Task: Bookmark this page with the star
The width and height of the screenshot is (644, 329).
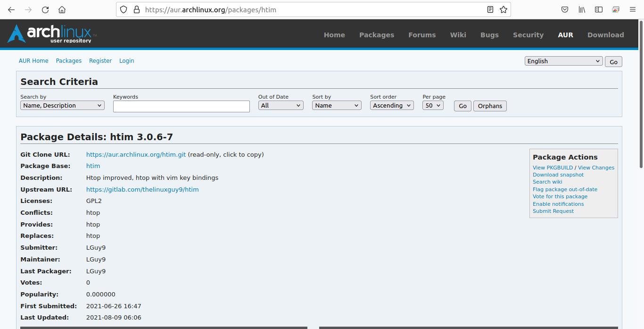Action: [x=504, y=9]
